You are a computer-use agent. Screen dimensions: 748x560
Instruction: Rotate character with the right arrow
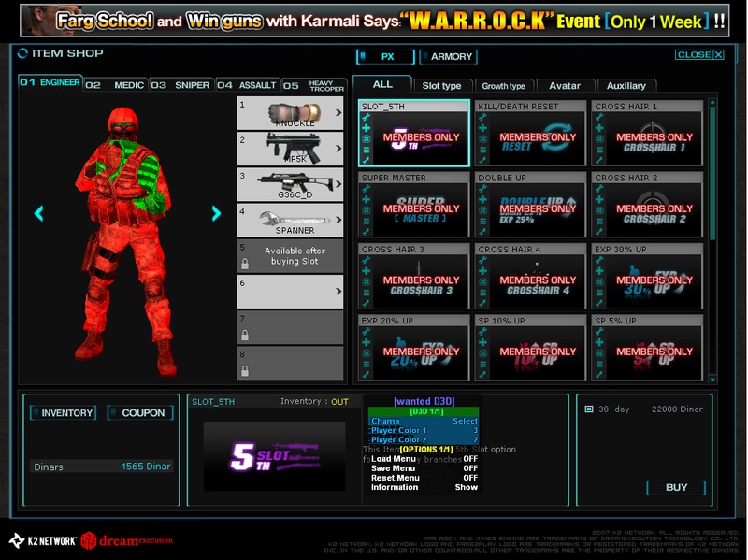pos(216,213)
